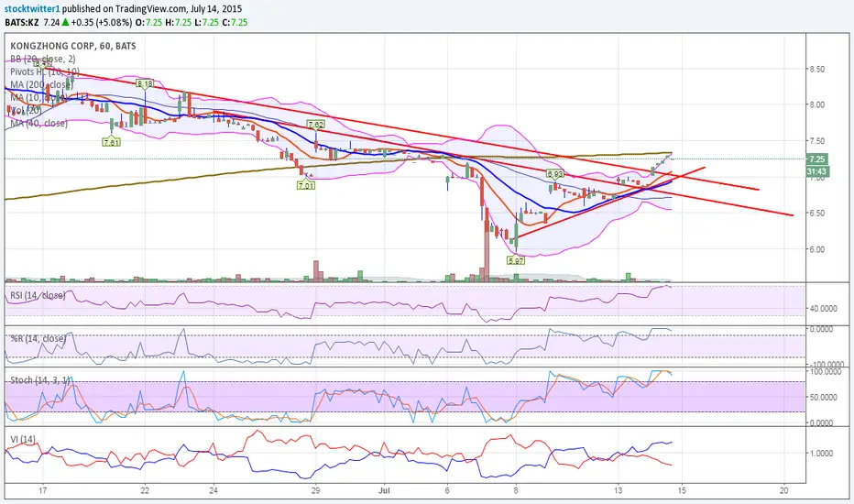The width and height of the screenshot is (854, 504).
Task: Select the Jul label on time axis
Action: pos(385,490)
